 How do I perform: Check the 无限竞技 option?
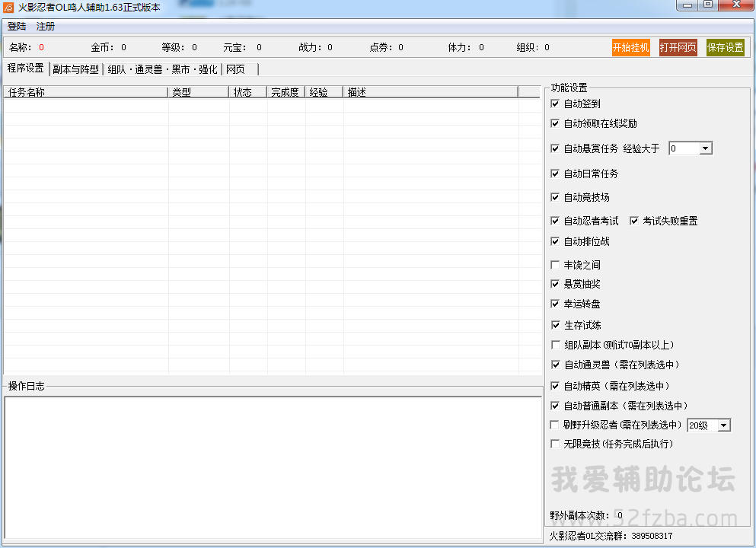tap(555, 444)
